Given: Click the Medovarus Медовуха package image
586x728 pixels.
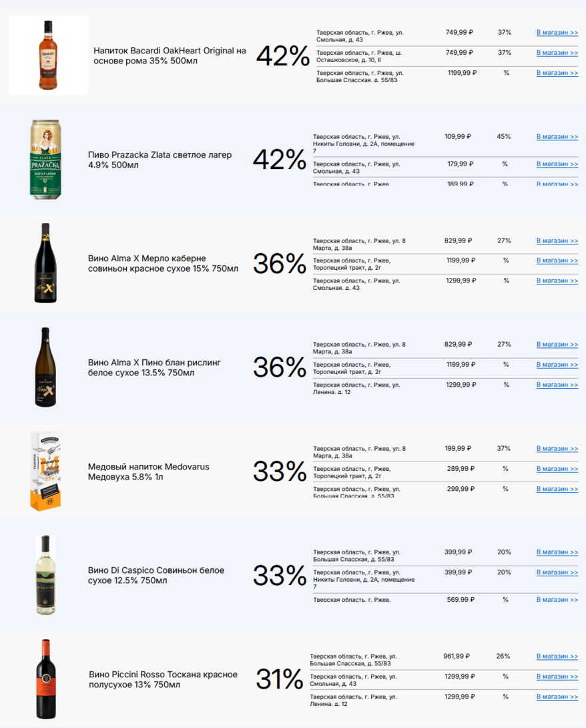Looking at the screenshot, I should (45, 472).
